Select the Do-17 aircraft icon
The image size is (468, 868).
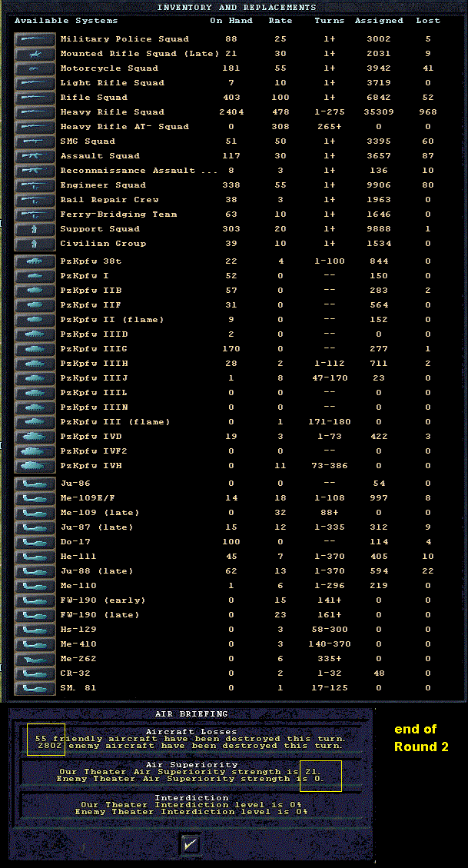click(35, 542)
